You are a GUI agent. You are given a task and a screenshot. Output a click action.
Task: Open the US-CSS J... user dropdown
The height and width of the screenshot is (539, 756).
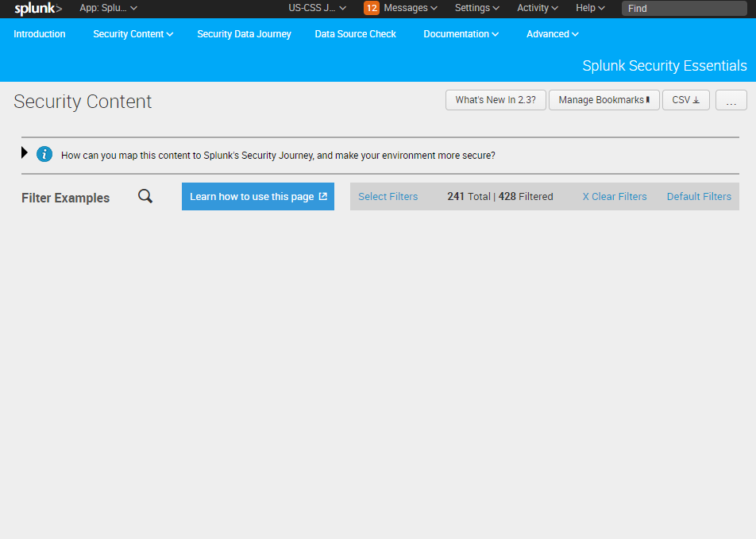pyautogui.click(x=318, y=8)
